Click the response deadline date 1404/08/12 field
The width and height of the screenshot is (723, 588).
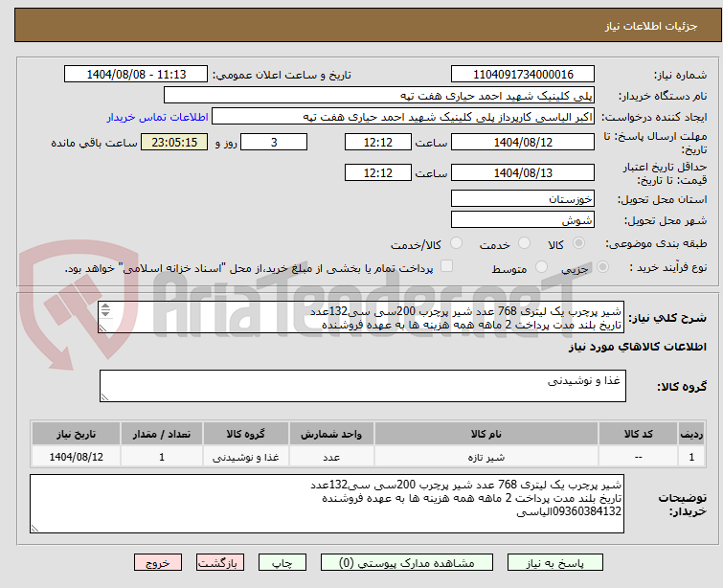pos(523,142)
